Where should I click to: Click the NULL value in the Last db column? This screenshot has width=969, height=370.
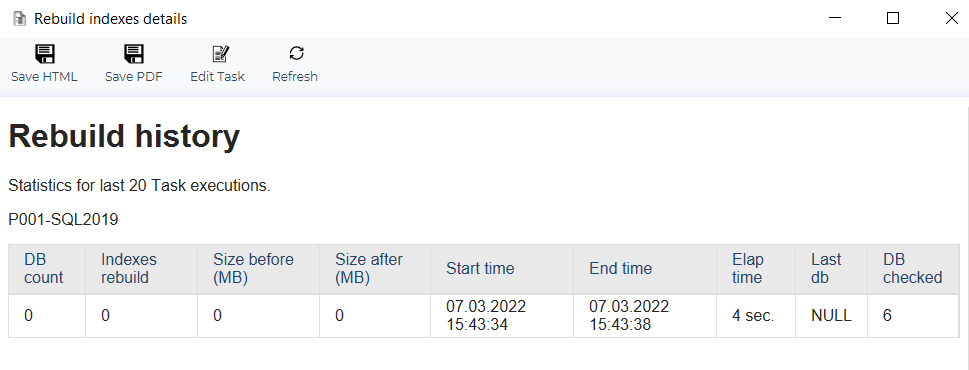pos(831,316)
